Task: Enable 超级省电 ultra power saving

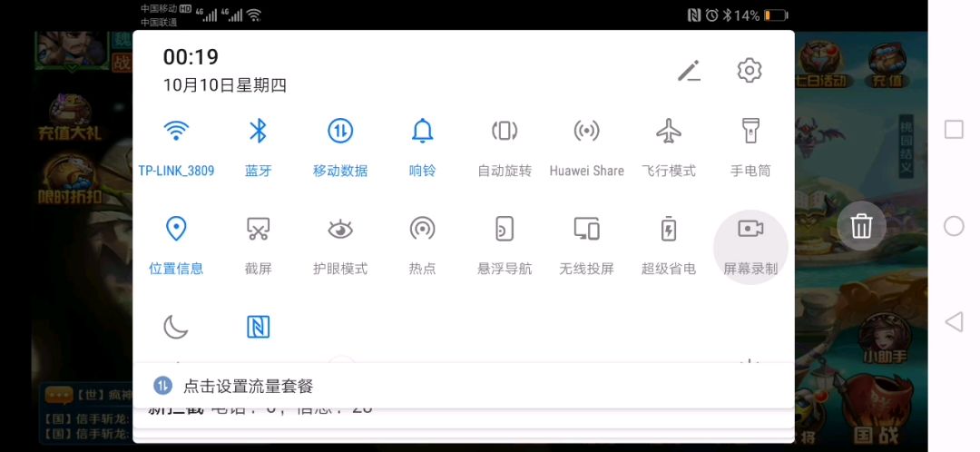Action: click(x=669, y=246)
